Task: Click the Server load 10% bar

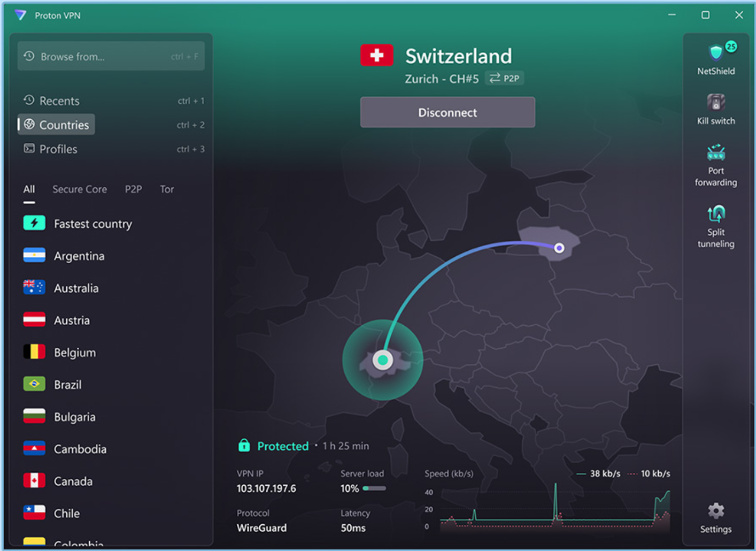Action: coord(374,488)
